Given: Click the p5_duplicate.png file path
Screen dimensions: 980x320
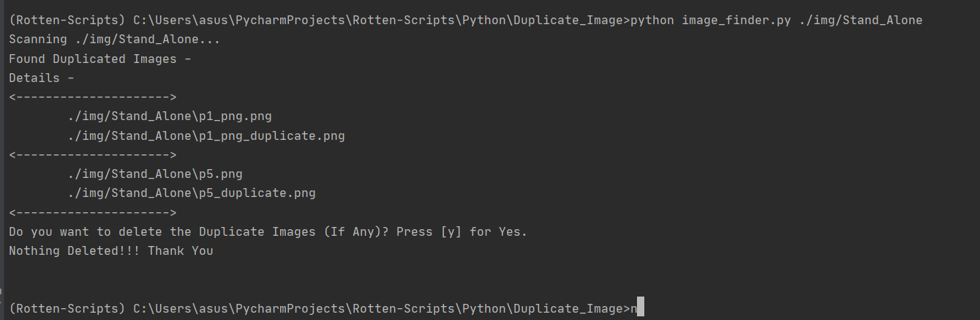Looking at the screenshot, I should 192,193.
